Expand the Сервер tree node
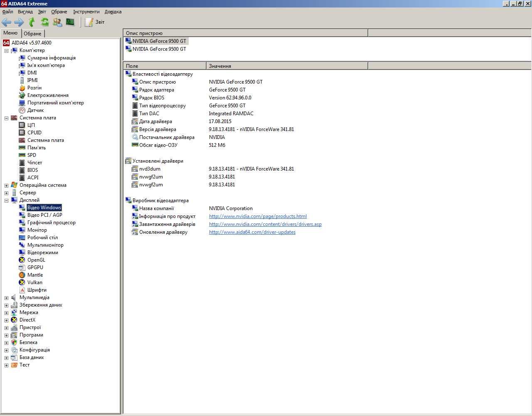 (6, 193)
